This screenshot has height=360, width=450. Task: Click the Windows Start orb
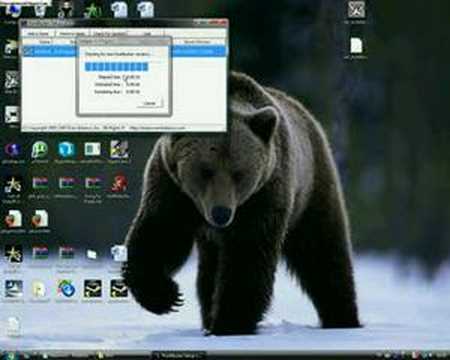coord(10,355)
